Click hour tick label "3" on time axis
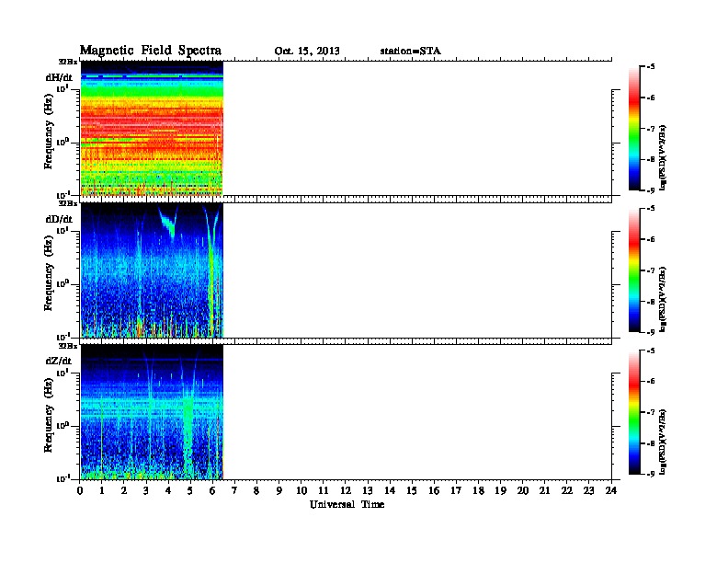 click(x=146, y=491)
